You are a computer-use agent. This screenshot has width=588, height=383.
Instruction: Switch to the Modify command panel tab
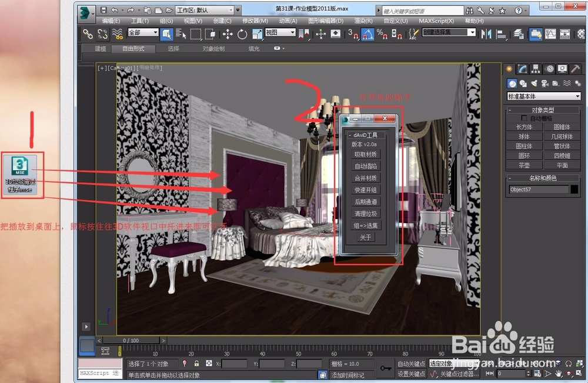pos(522,69)
